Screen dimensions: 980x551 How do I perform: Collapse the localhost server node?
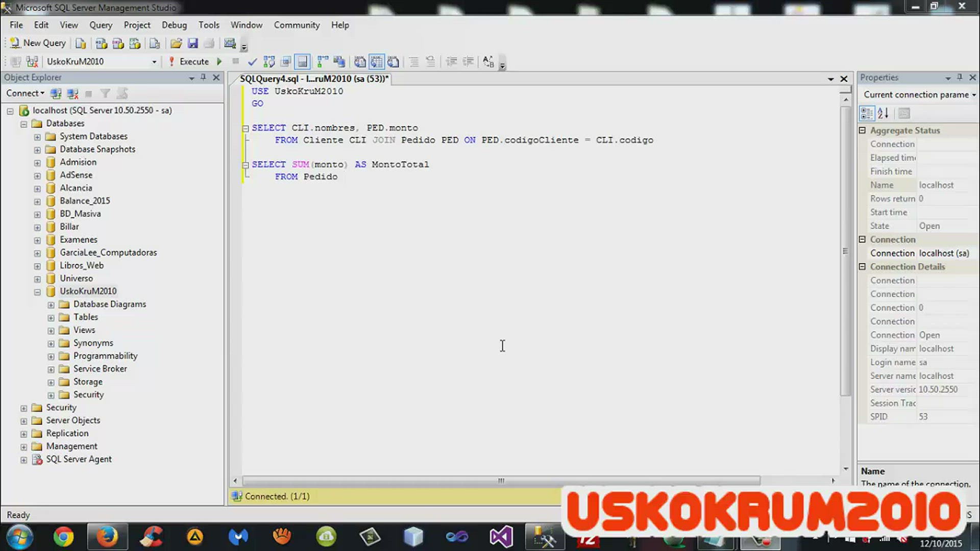(x=10, y=111)
